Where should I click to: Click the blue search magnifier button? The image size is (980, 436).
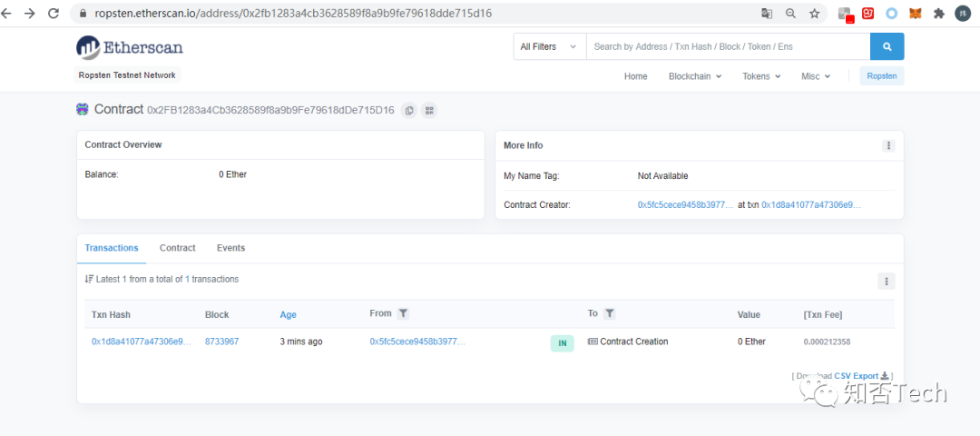pyautogui.click(x=887, y=46)
